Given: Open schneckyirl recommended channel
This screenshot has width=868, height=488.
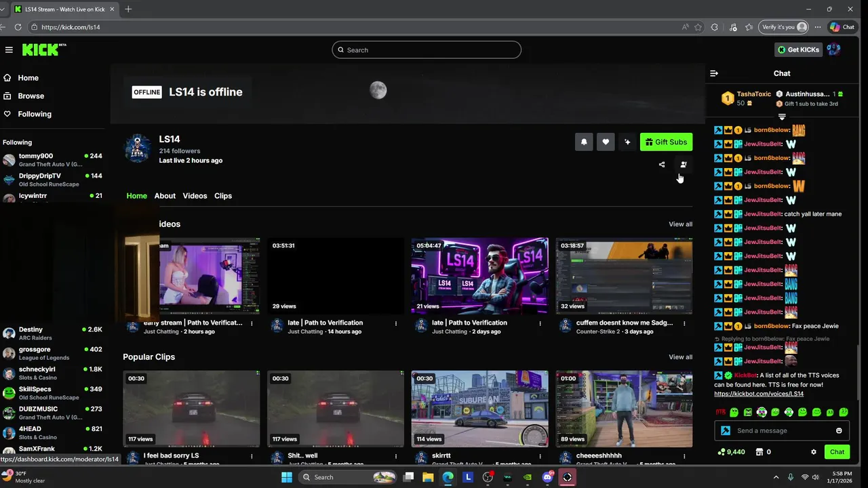Looking at the screenshot, I should tap(53, 373).
